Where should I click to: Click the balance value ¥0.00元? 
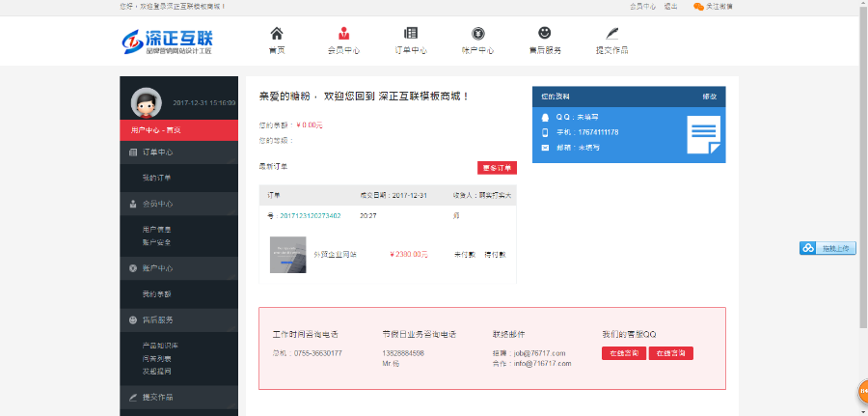pos(310,125)
